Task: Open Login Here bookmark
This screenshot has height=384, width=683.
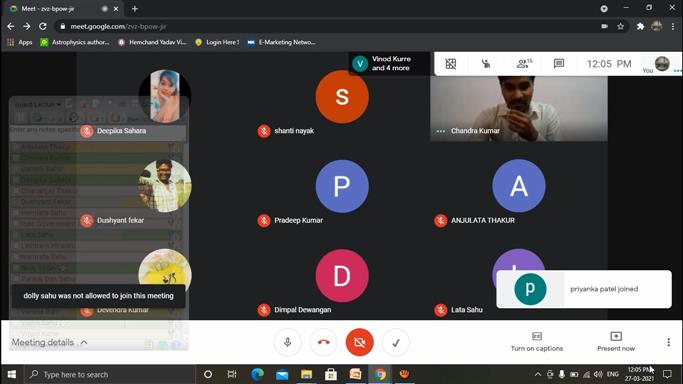Action: pyautogui.click(x=217, y=42)
